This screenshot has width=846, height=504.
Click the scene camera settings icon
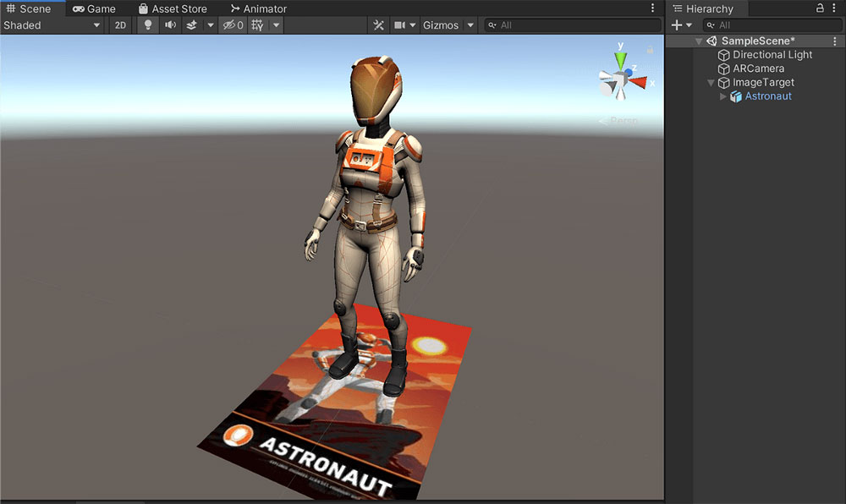point(400,25)
